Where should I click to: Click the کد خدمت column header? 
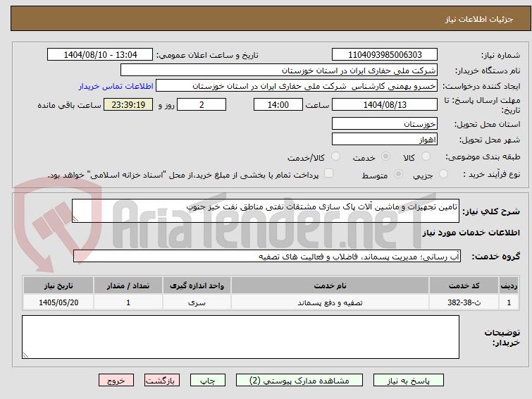[464, 286]
